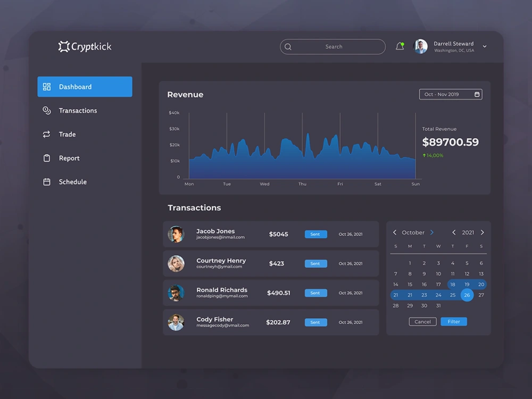Click the Sent badge for Jacob Jones
This screenshot has width=532, height=399.
coord(316,234)
